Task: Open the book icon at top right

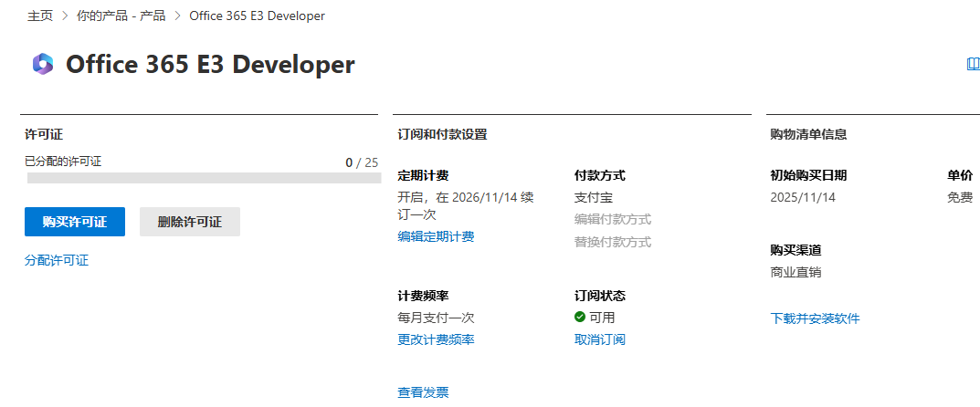Action: (972, 64)
